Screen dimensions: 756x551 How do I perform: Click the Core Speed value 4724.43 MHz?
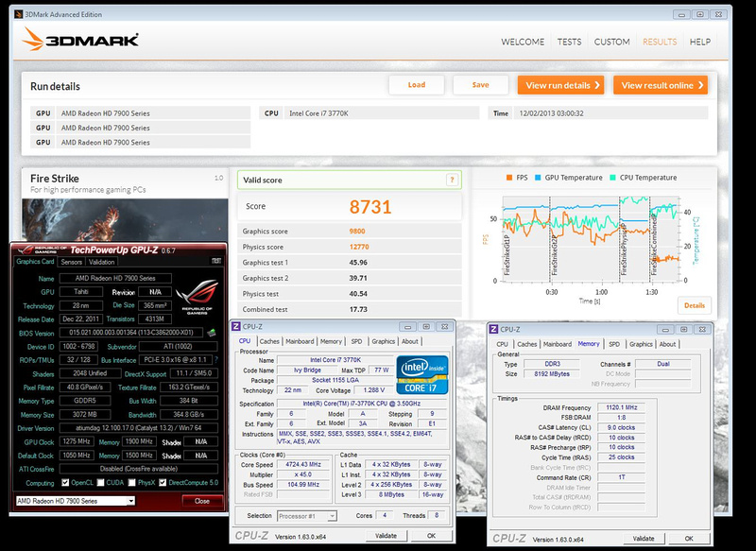pos(303,465)
